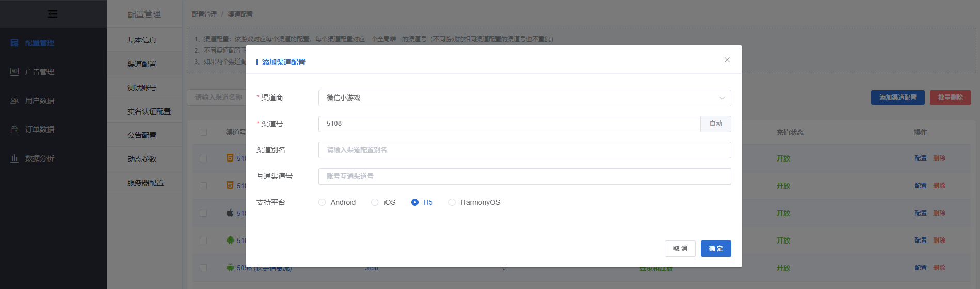980x289 pixels.
Task: Click 配置 link in the 5096 row
Action: (921, 268)
